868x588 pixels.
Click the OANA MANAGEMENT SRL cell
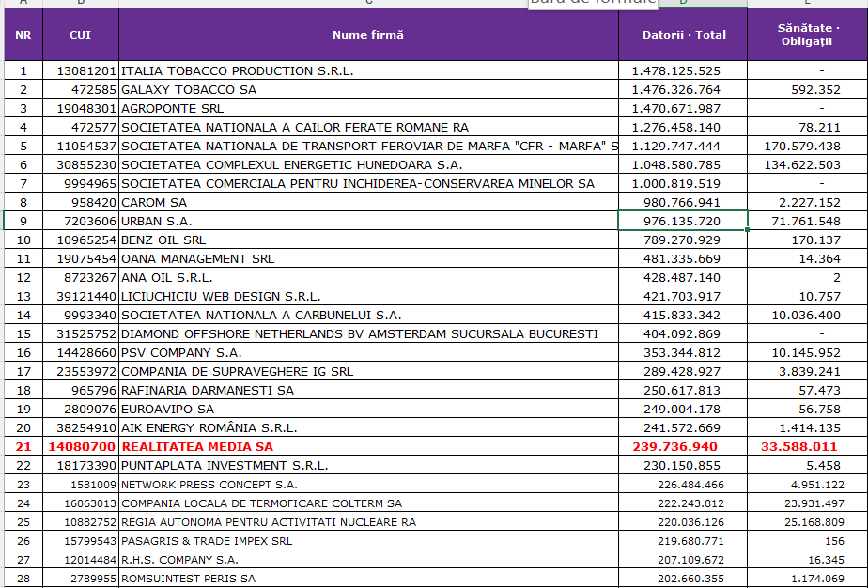[x=197, y=258]
